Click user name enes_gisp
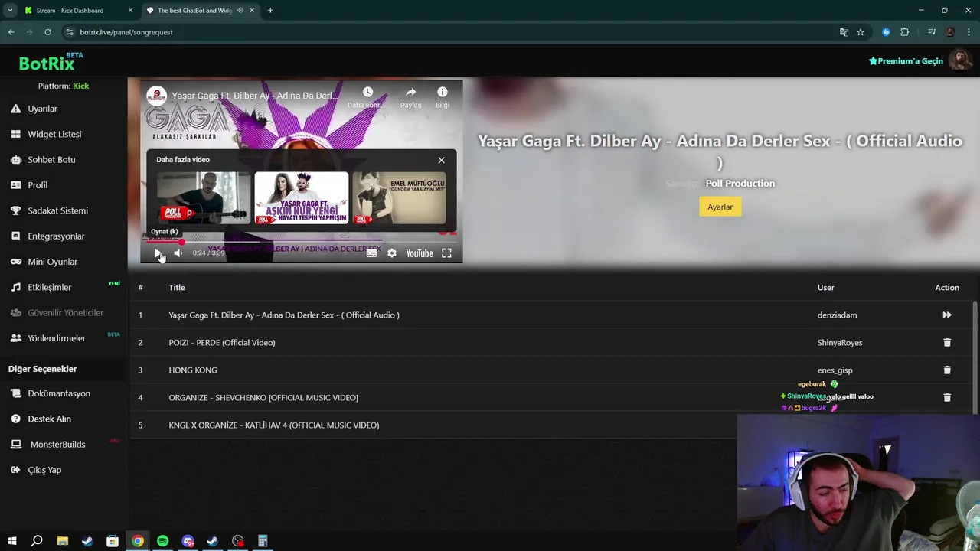Image resolution: width=980 pixels, height=551 pixels. [x=835, y=370]
